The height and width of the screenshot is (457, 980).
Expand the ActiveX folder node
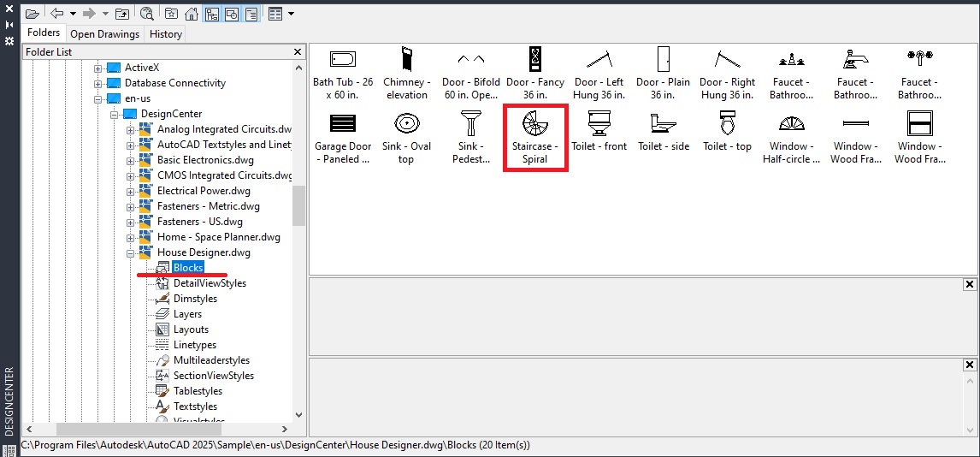click(97, 68)
